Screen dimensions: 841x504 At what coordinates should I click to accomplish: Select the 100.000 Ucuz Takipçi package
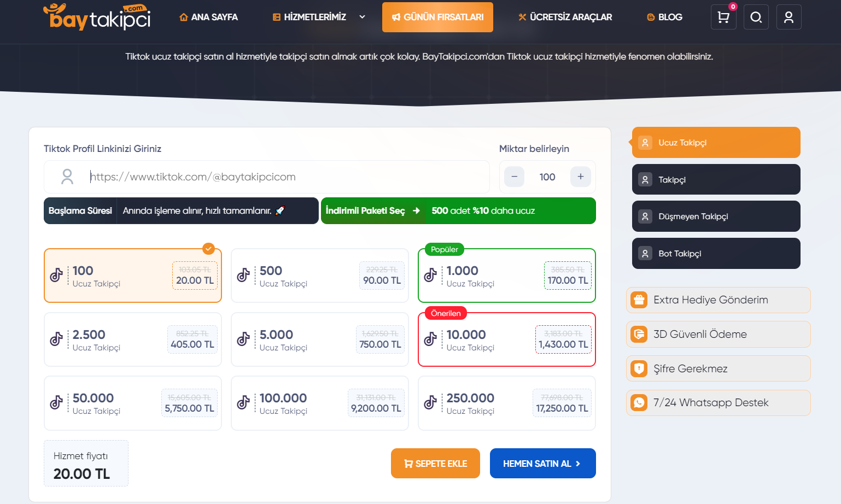point(320,403)
